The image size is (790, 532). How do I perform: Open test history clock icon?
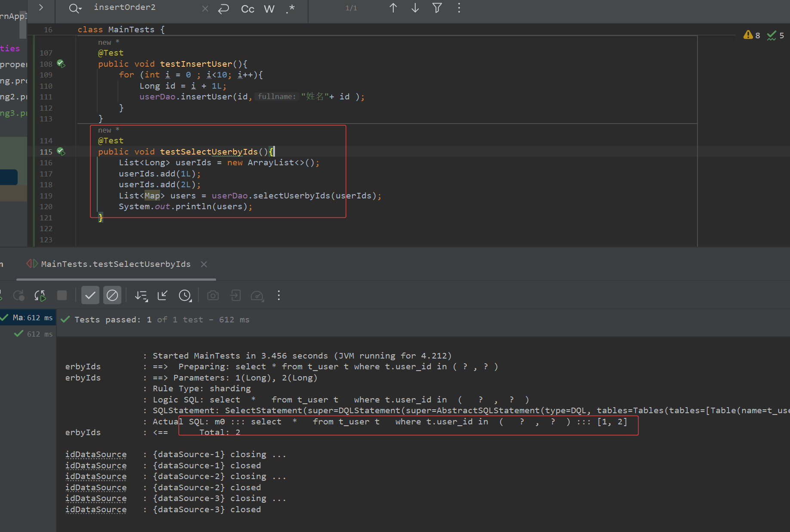point(185,296)
